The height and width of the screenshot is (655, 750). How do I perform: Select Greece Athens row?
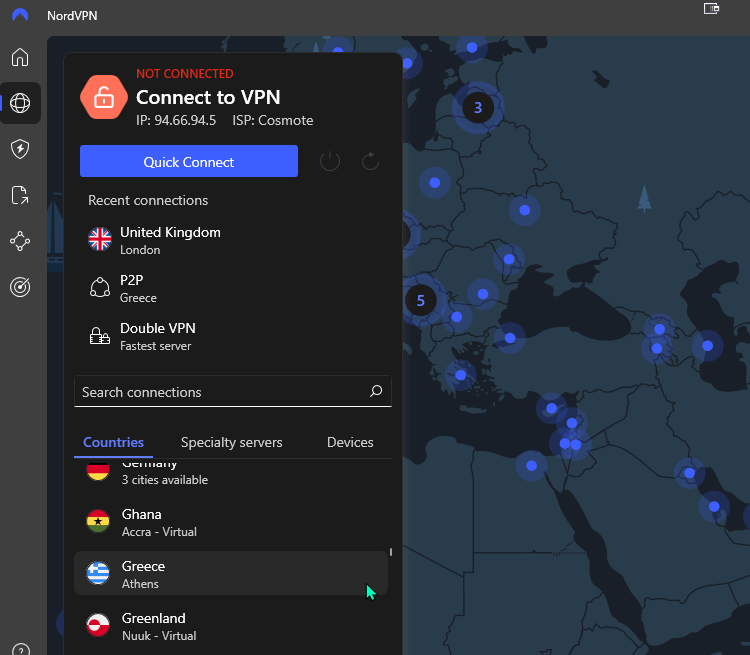[x=231, y=573]
